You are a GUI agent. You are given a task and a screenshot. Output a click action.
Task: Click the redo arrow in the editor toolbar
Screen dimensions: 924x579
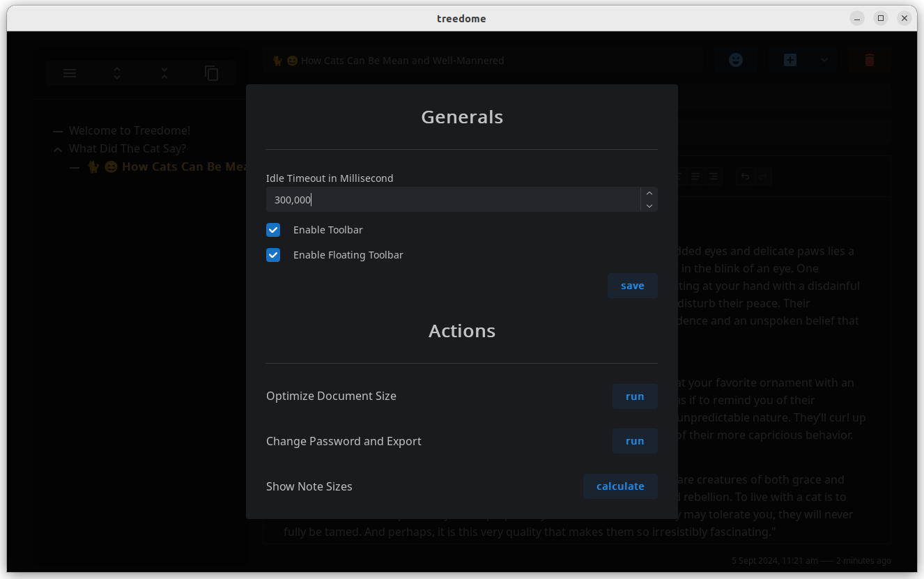(763, 176)
